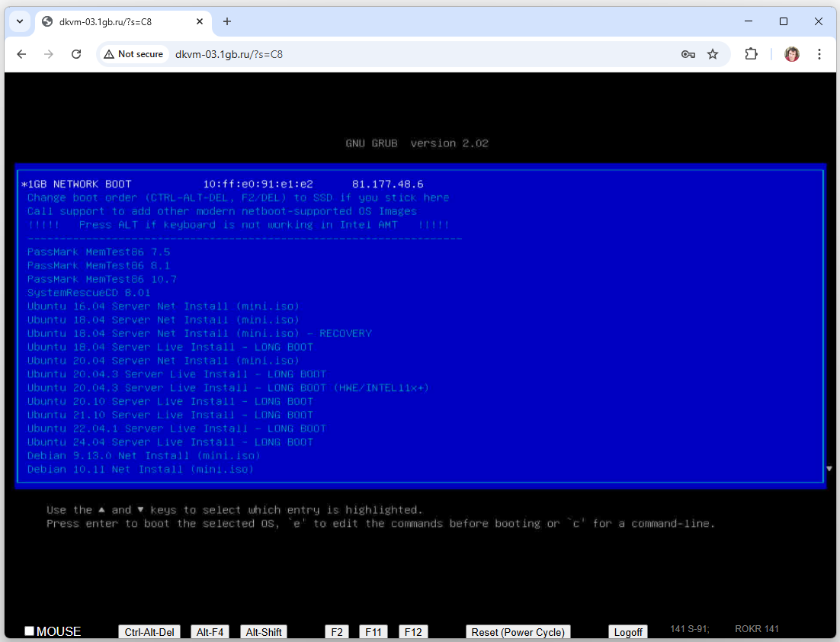Open Chrome three-dot menu
The height and width of the screenshot is (642, 840).
click(819, 54)
